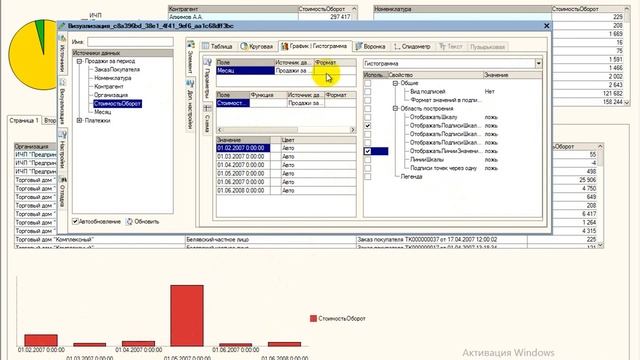
Task: Click the pie icon on Круговая tab
Action: coord(244,46)
